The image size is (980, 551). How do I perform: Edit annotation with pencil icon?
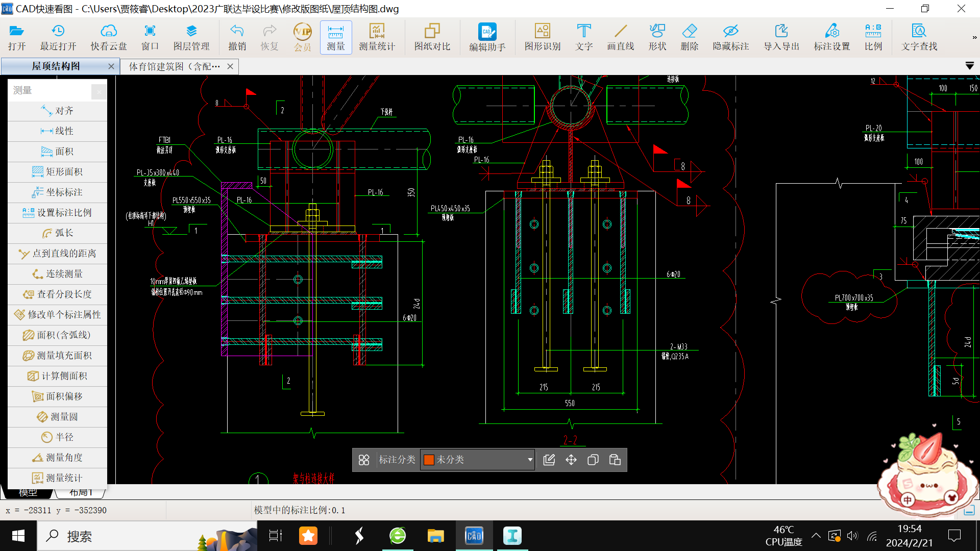click(x=549, y=460)
